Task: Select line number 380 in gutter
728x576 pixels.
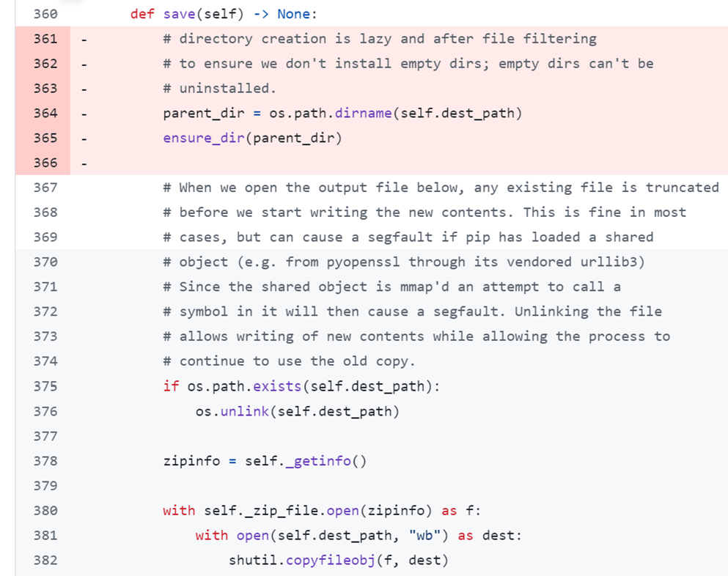Action: 45,511
